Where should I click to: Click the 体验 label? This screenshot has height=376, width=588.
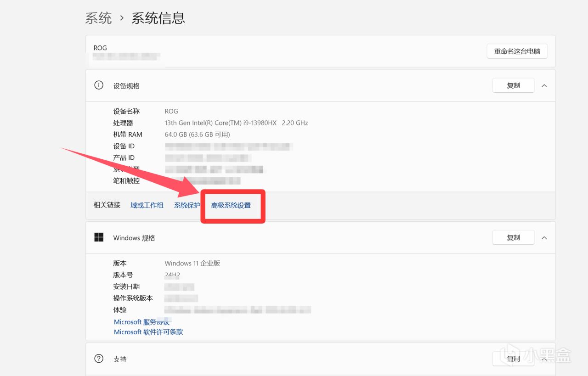(120, 310)
